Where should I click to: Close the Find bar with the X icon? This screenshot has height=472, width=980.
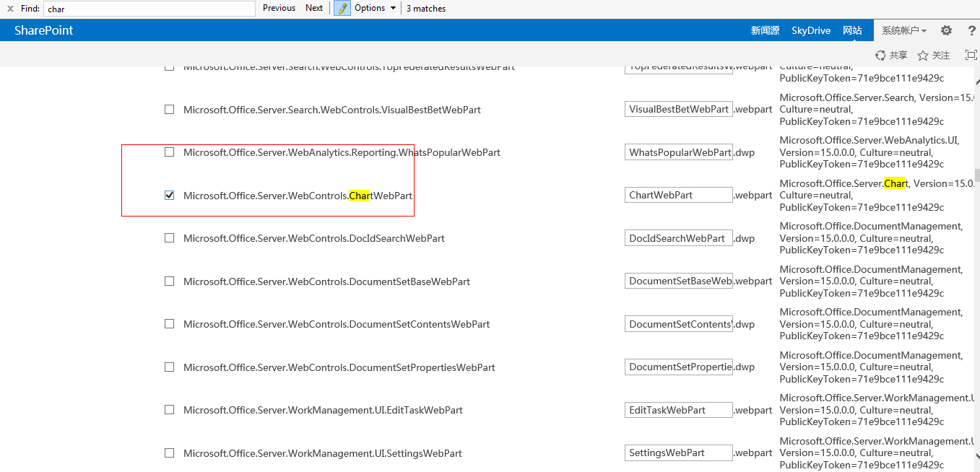[11, 9]
